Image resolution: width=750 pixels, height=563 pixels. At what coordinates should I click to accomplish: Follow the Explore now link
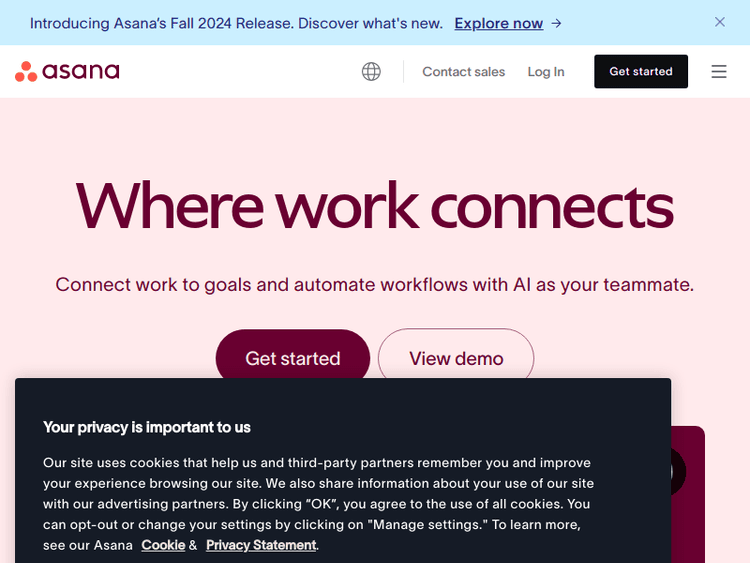(x=498, y=23)
